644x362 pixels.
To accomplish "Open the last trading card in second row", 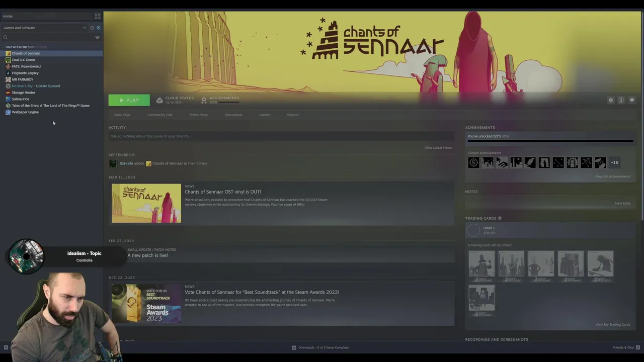I will (481, 301).
